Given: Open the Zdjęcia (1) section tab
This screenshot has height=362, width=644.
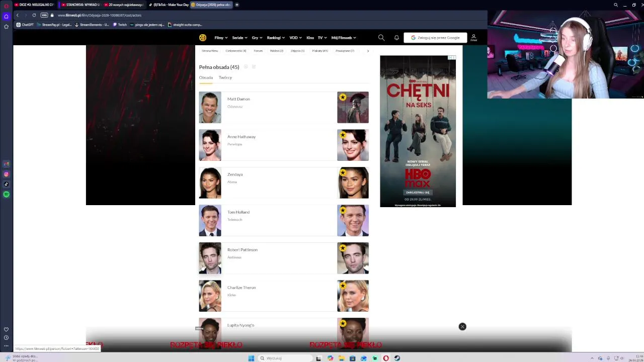Looking at the screenshot, I should [297, 51].
